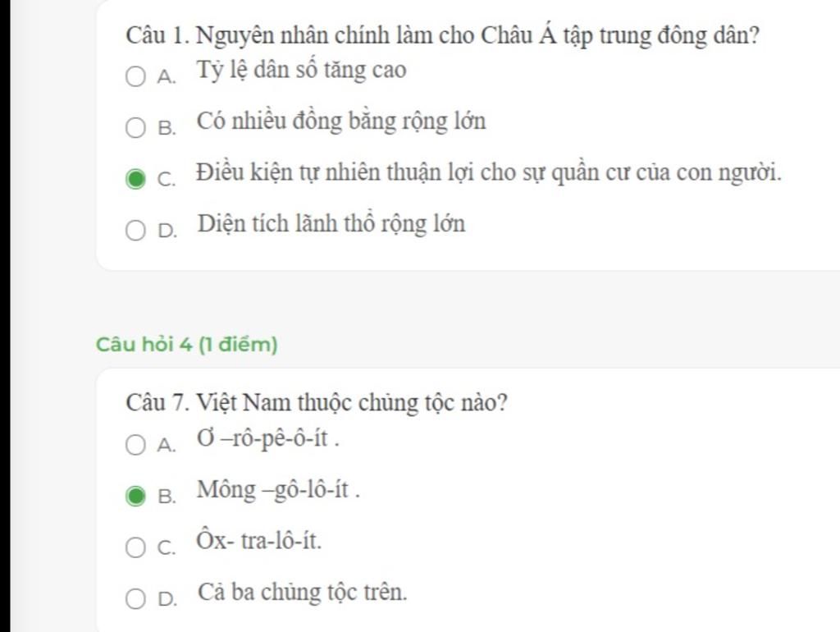Choose radio C for Câu 7

click(135, 547)
